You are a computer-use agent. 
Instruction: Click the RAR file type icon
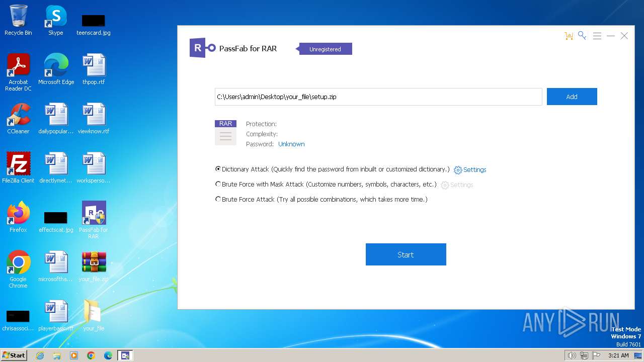point(225,133)
